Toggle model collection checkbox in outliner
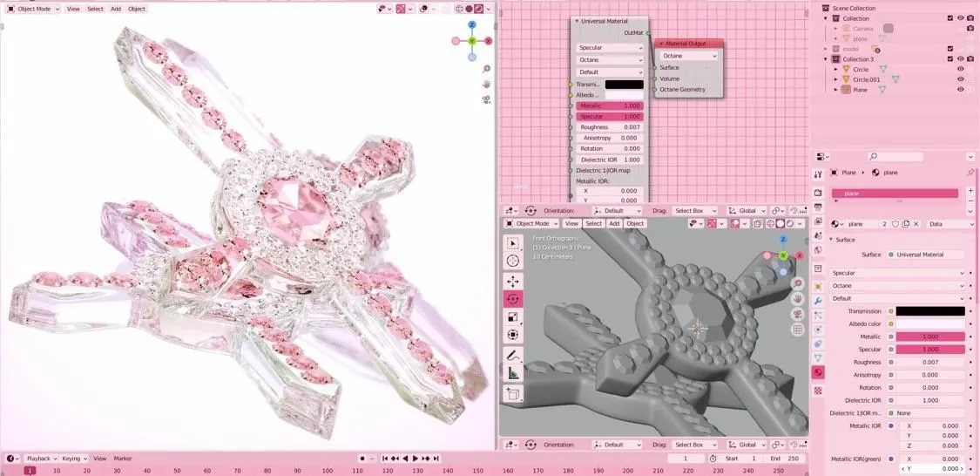Screen dimensions: 980x476 tap(950, 49)
